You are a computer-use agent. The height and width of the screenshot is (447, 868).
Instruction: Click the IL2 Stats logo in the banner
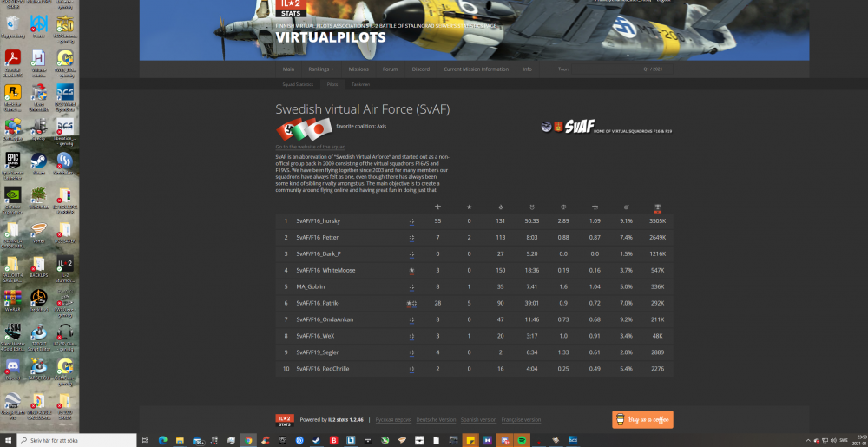291,9
